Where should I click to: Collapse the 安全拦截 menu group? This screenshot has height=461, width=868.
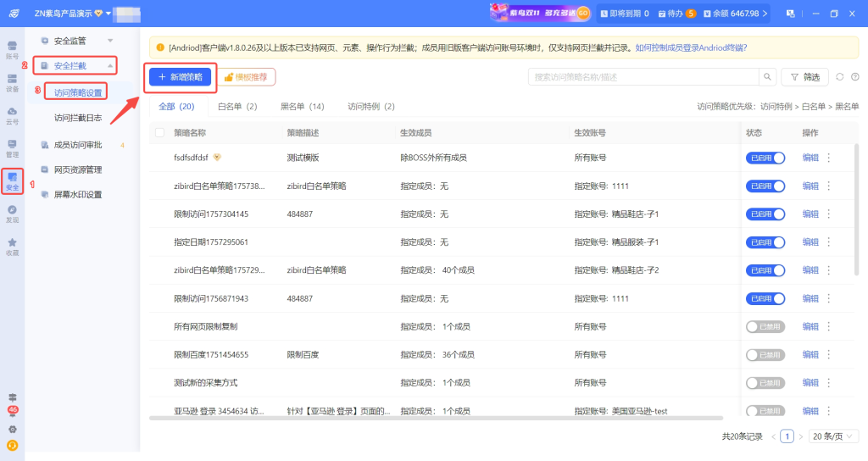pos(109,65)
